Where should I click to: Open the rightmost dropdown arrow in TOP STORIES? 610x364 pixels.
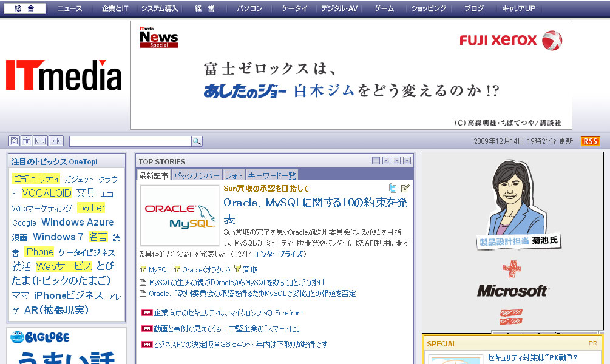(407, 161)
